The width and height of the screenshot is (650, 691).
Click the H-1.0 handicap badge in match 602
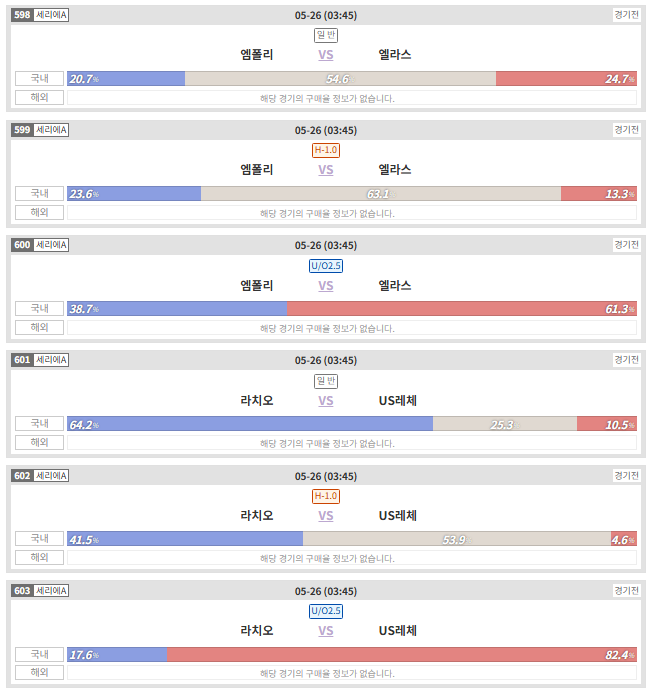pos(326,496)
